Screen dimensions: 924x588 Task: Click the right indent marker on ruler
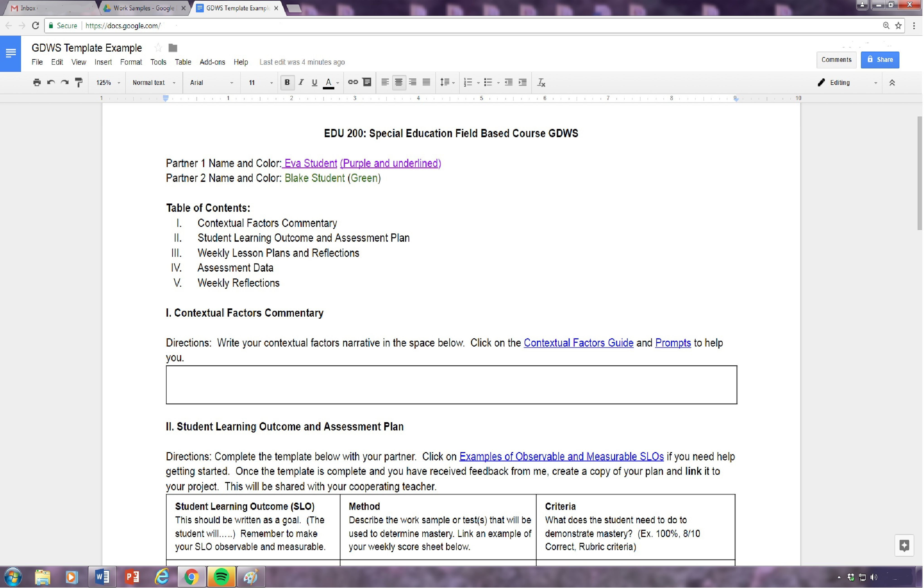point(736,99)
